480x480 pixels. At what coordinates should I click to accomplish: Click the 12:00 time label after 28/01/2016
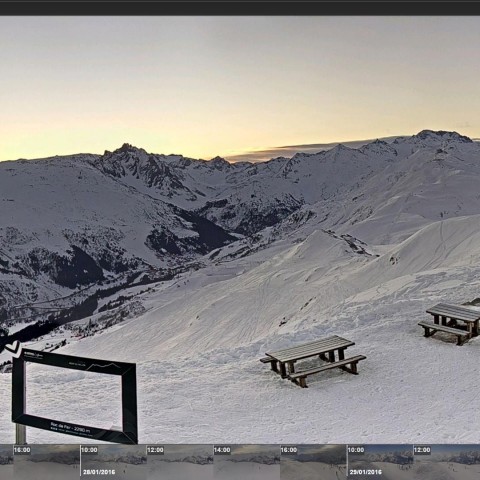click(x=156, y=450)
